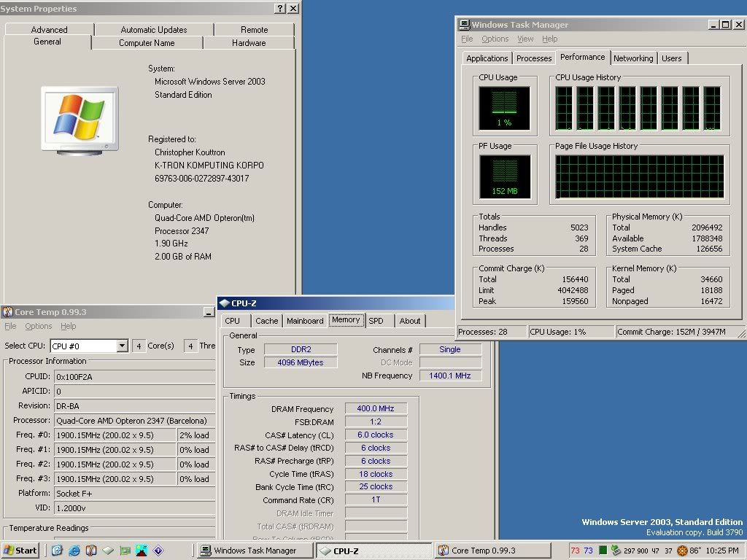Click the green circuit board quick launch icon

[x=125, y=551]
